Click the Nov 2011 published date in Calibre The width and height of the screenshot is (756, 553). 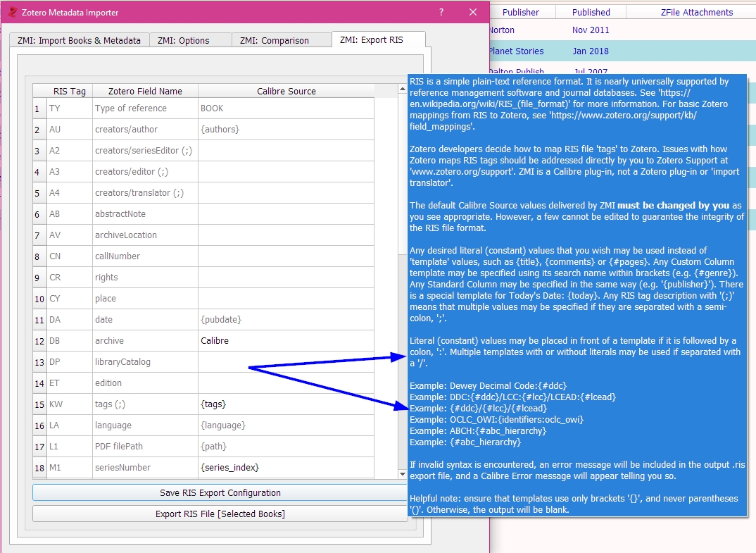coord(591,30)
